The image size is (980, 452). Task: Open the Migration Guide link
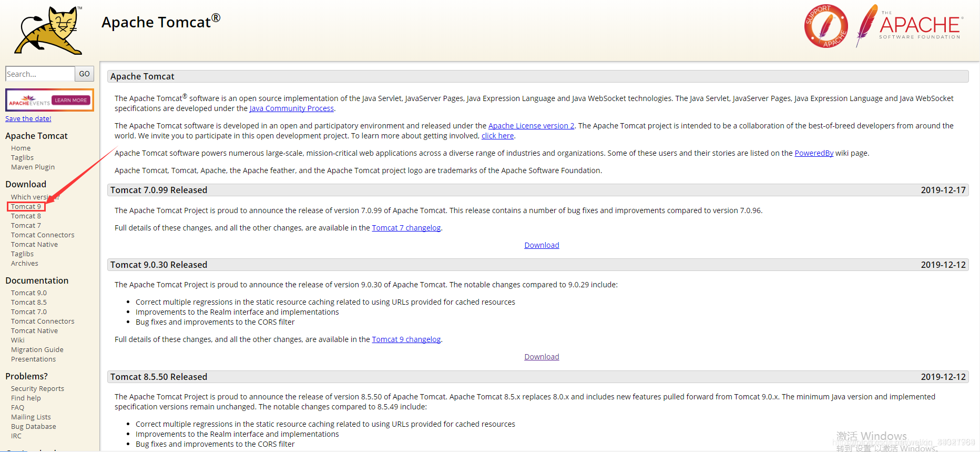37,349
